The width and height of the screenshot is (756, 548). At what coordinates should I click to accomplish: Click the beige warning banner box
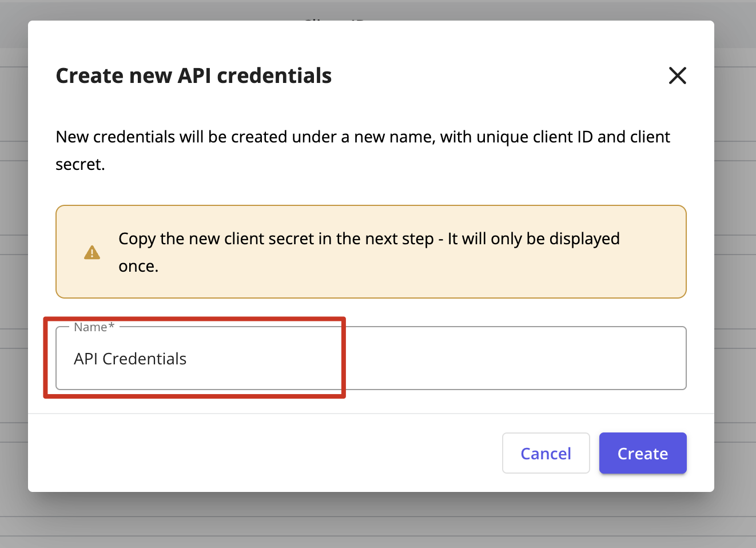tap(371, 252)
